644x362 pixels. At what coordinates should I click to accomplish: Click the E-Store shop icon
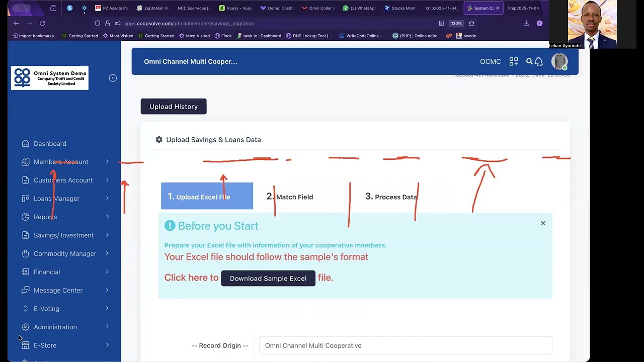25,345
